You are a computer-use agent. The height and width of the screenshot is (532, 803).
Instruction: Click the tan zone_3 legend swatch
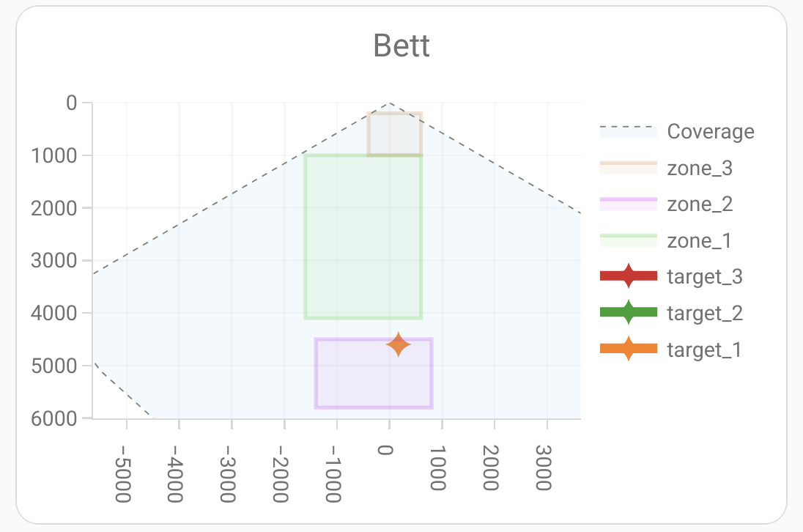[x=629, y=168]
